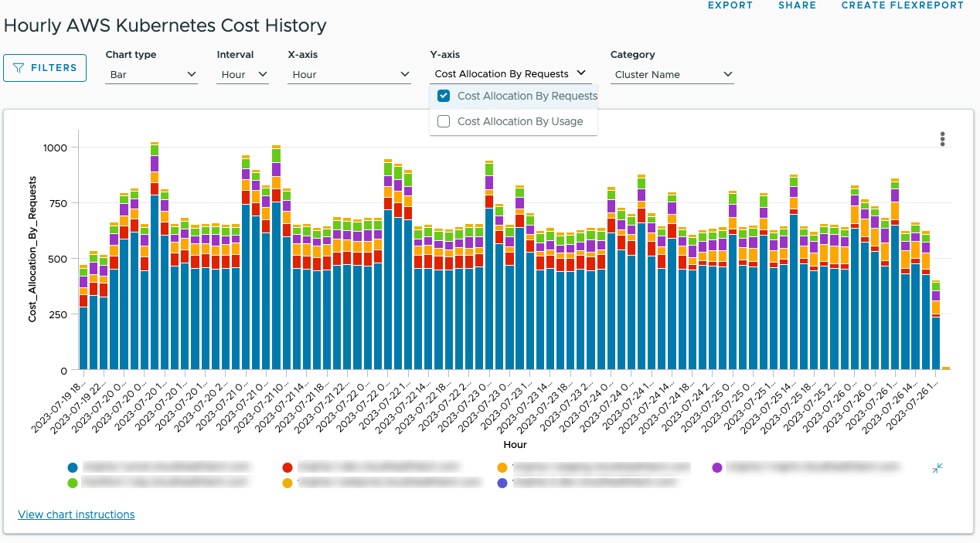
Task: Open the chart's three-dot options menu
Action: [x=942, y=139]
